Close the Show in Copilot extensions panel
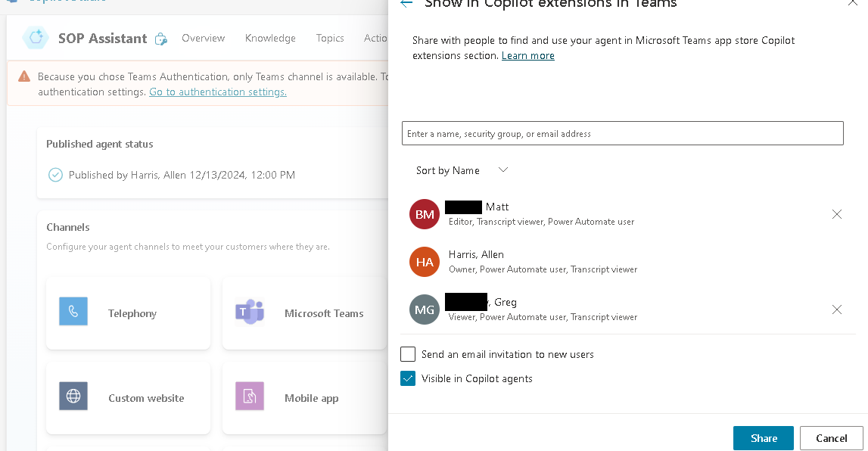 pos(853,3)
